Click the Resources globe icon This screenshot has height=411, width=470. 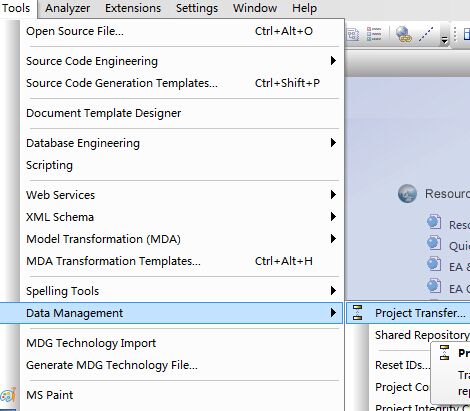(x=407, y=194)
